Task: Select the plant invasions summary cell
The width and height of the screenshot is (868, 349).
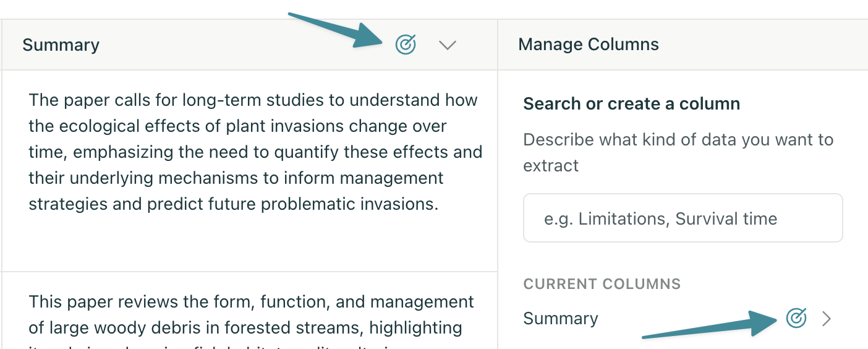Action: [250, 171]
